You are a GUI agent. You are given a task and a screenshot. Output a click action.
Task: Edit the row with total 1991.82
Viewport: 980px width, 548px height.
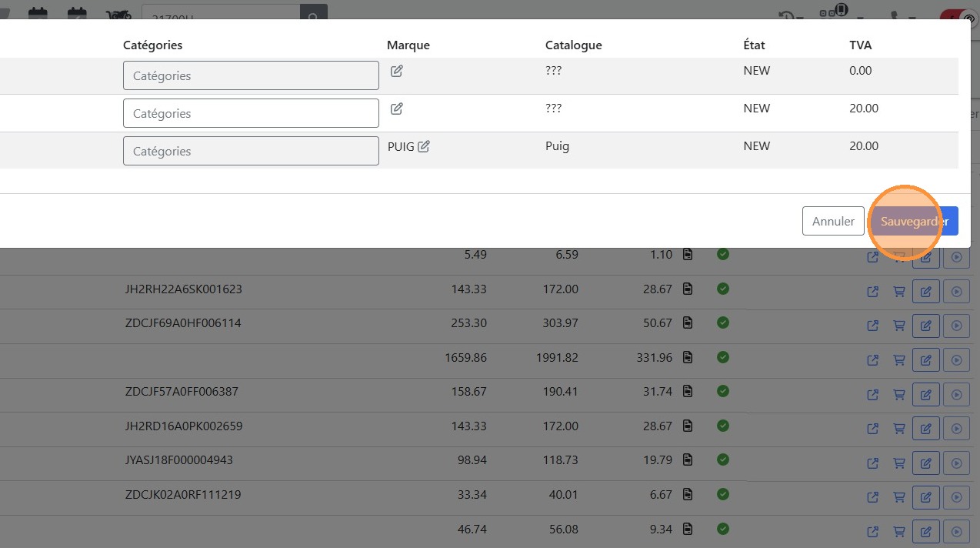pos(926,360)
